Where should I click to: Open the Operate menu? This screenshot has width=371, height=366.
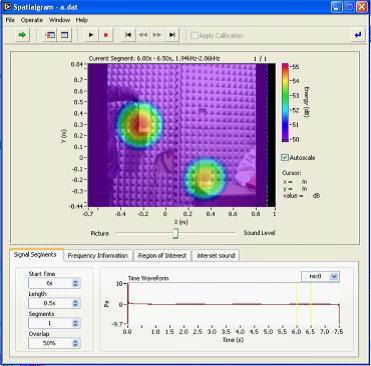tap(32, 20)
